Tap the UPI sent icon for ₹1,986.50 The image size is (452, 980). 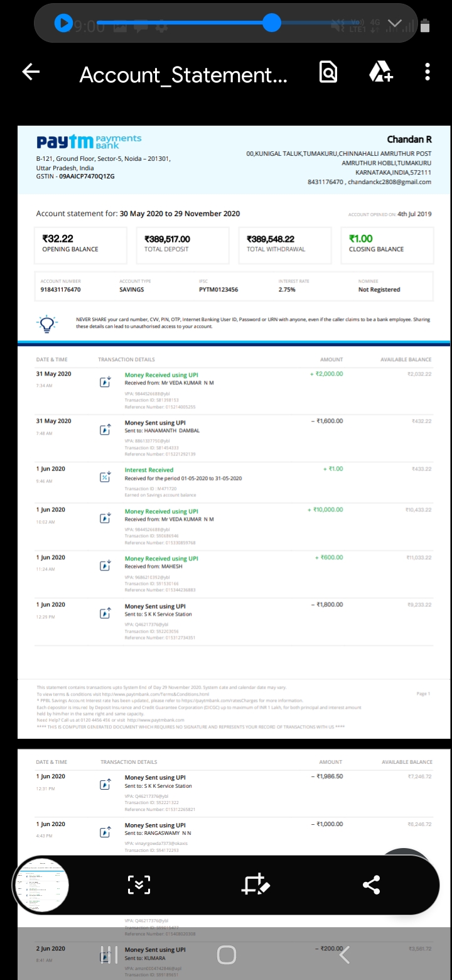105,785
